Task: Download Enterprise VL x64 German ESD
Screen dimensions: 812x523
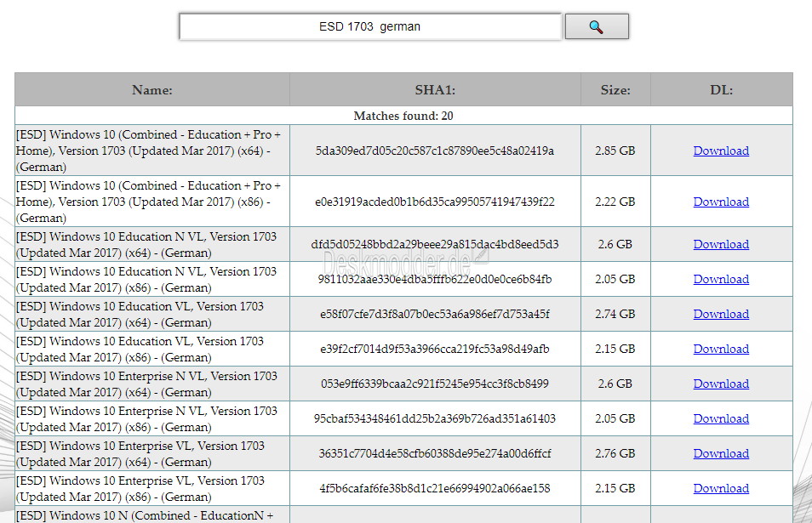Action: [721, 453]
